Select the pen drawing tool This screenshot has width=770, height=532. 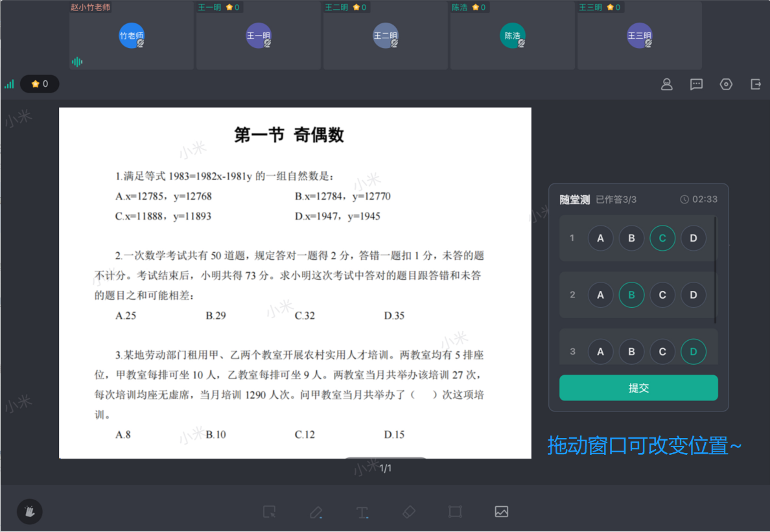pyautogui.click(x=316, y=512)
